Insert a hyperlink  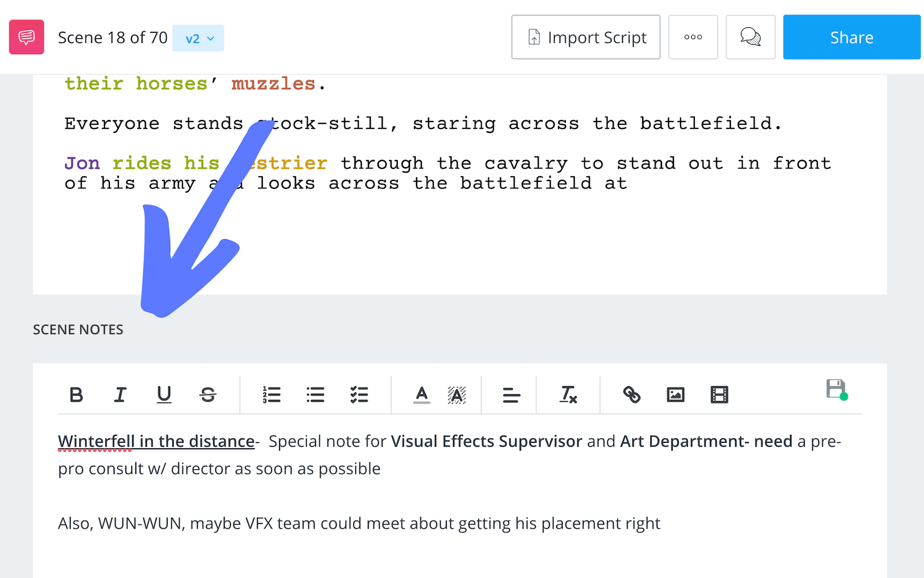click(632, 395)
